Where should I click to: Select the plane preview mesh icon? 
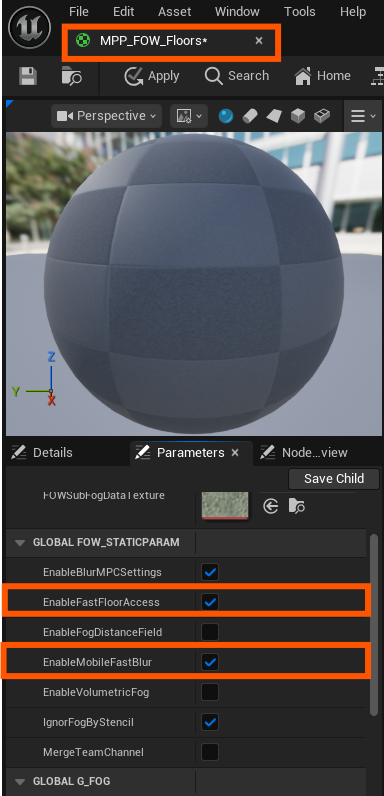point(274,116)
